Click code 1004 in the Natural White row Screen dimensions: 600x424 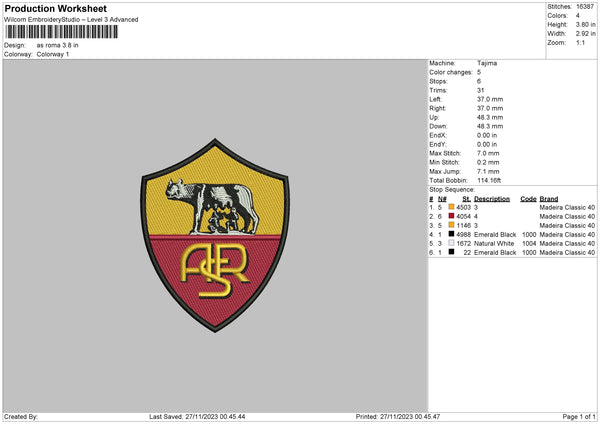tap(529, 243)
